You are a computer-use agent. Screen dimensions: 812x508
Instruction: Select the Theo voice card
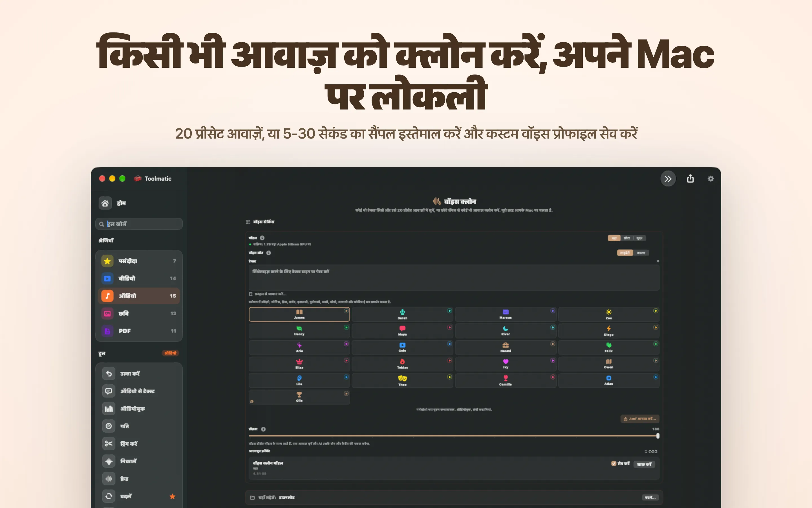coord(402,380)
